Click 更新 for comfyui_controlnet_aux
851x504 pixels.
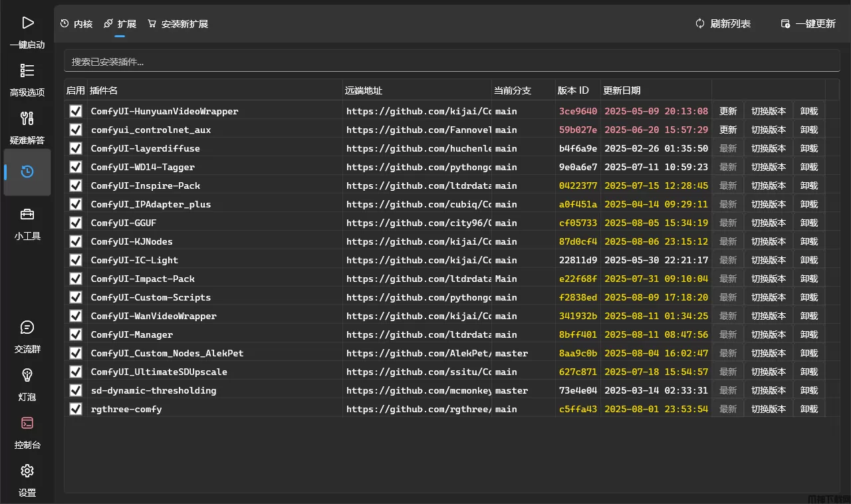click(x=728, y=130)
